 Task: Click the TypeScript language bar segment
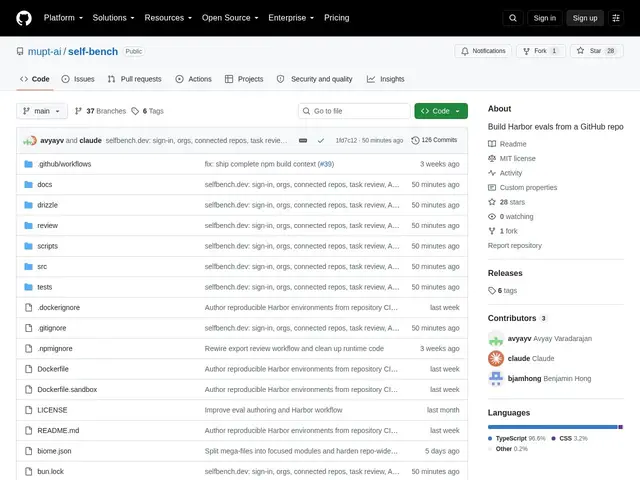coord(553,427)
